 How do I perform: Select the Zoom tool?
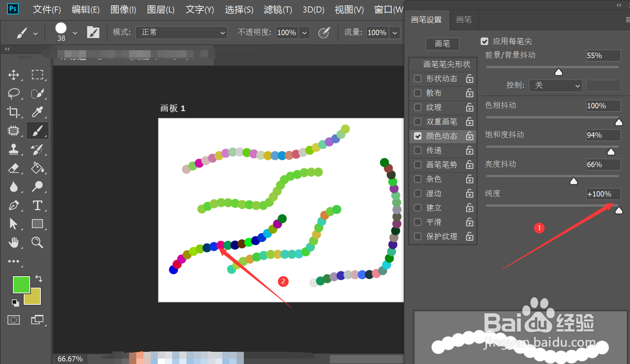click(37, 242)
